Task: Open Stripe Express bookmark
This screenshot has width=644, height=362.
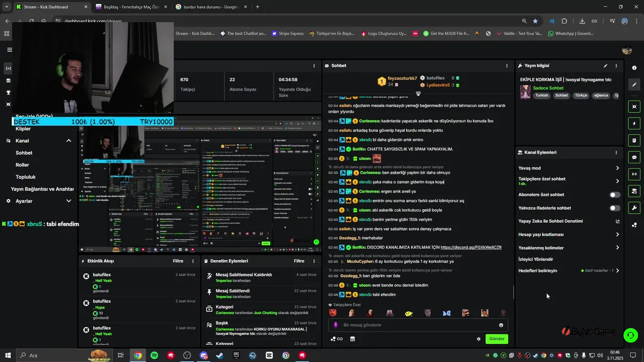Action: coord(287,34)
